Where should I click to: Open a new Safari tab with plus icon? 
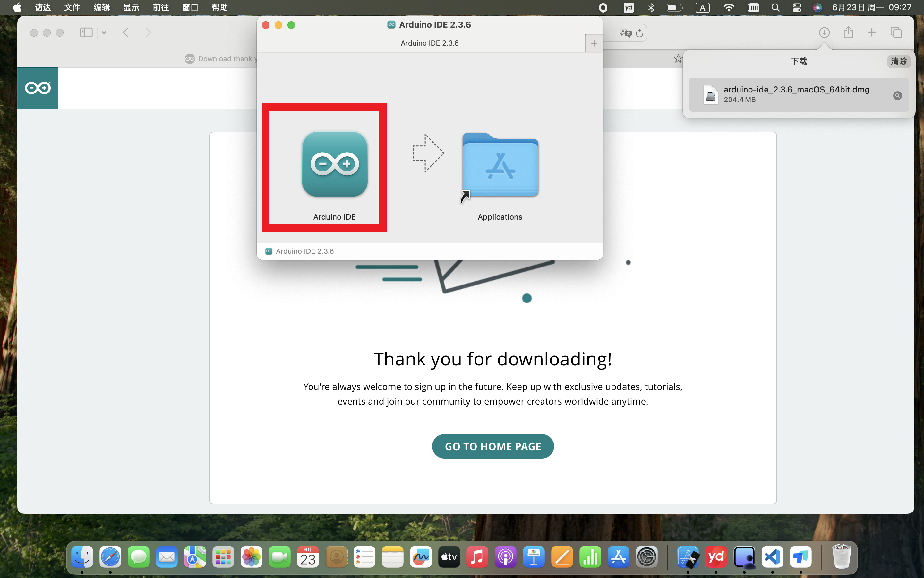pos(872,32)
